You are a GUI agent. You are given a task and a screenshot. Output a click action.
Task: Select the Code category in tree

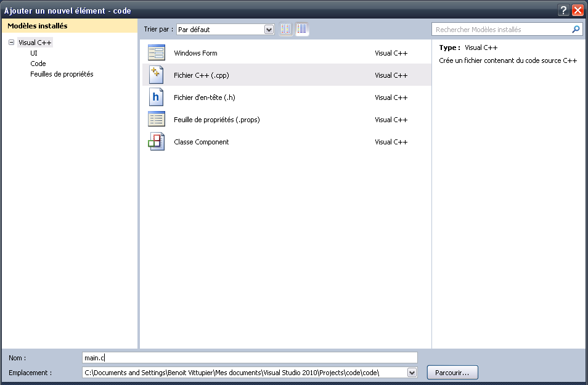[x=38, y=64]
